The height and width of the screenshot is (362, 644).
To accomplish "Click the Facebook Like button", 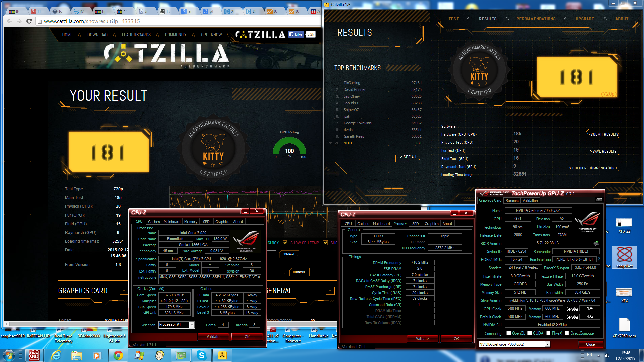I will (x=296, y=34).
